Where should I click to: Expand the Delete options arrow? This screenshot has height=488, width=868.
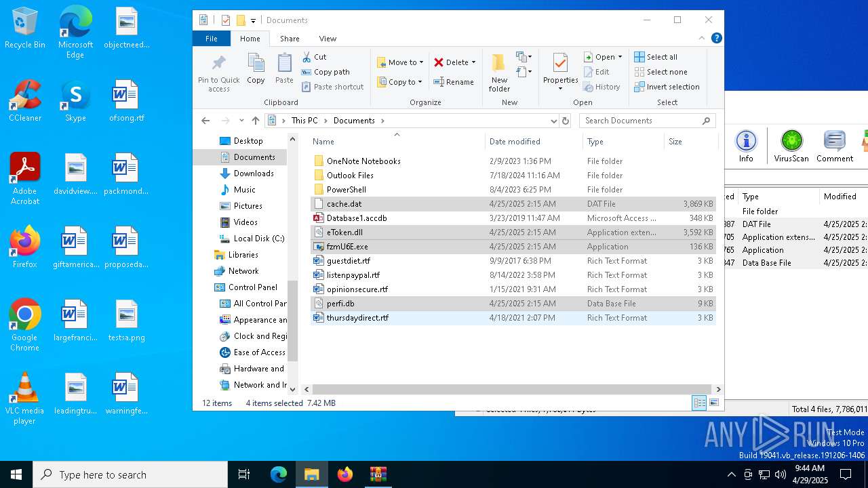click(x=473, y=62)
